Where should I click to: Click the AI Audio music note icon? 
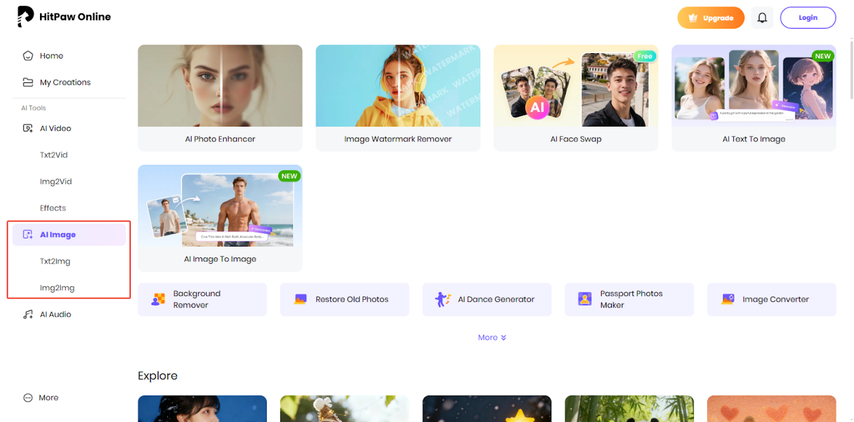[x=28, y=314]
